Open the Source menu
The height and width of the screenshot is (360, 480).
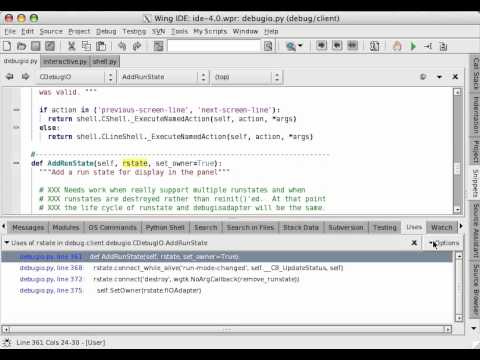pyautogui.click(x=51, y=31)
